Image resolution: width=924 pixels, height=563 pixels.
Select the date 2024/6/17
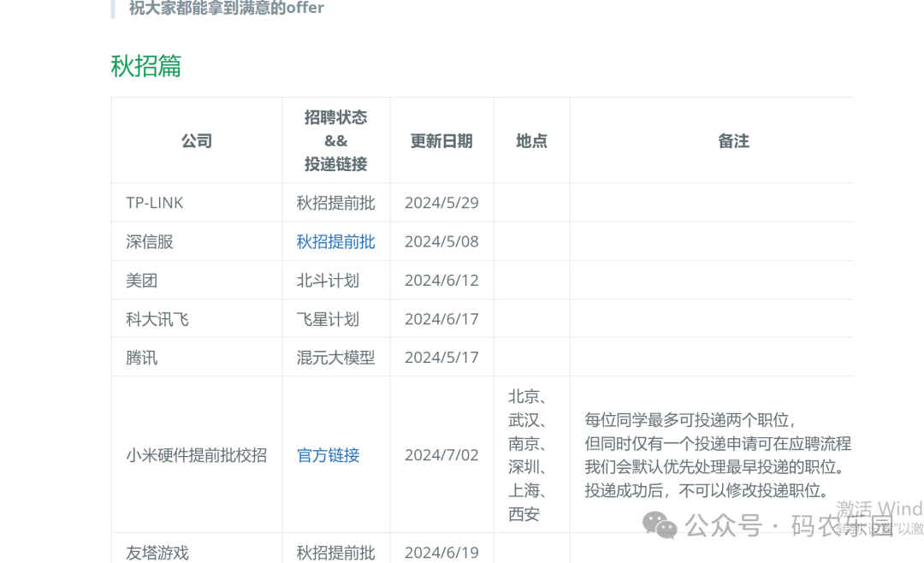441,319
